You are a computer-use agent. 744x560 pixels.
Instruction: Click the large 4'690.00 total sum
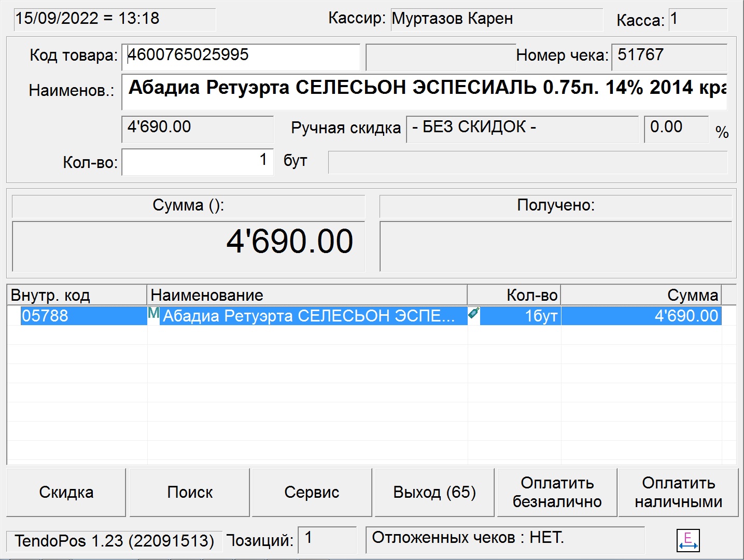point(290,241)
